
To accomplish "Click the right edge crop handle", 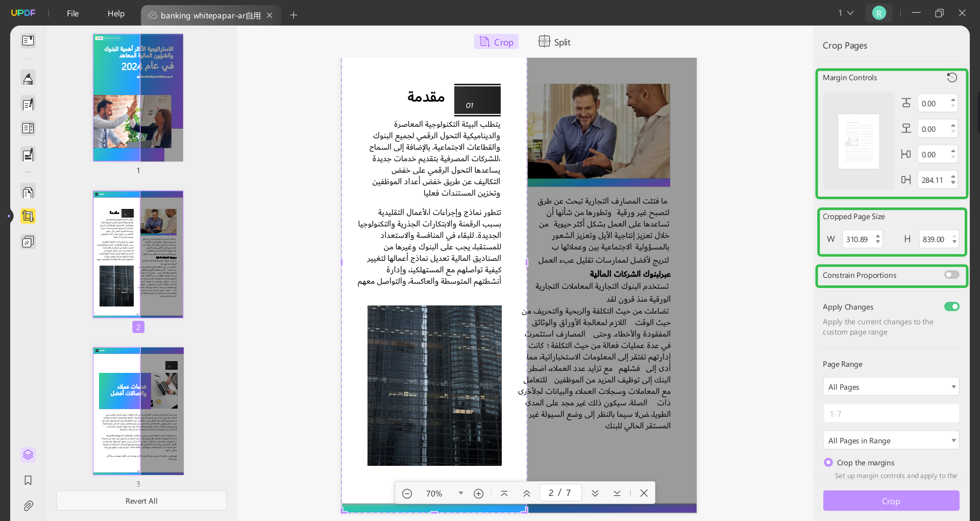I will click(527, 263).
